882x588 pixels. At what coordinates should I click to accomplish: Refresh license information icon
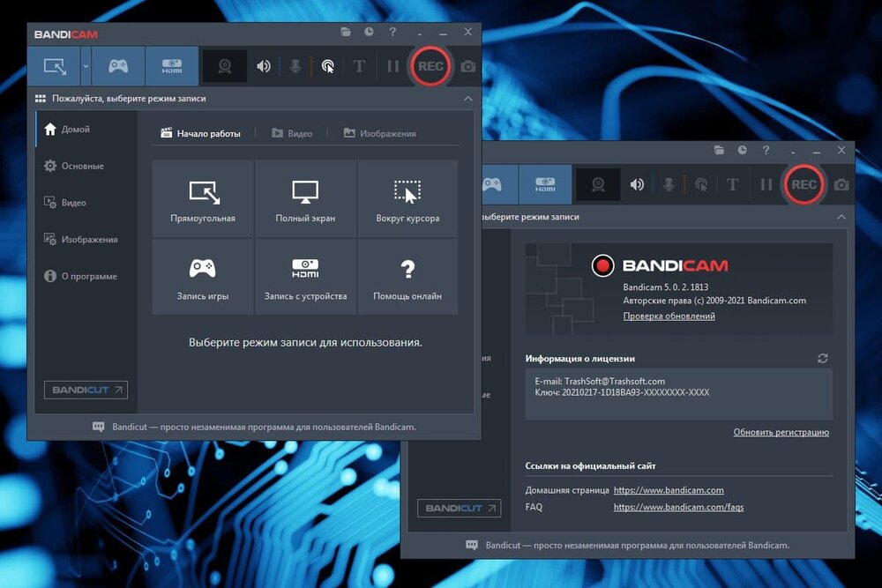[822, 359]
